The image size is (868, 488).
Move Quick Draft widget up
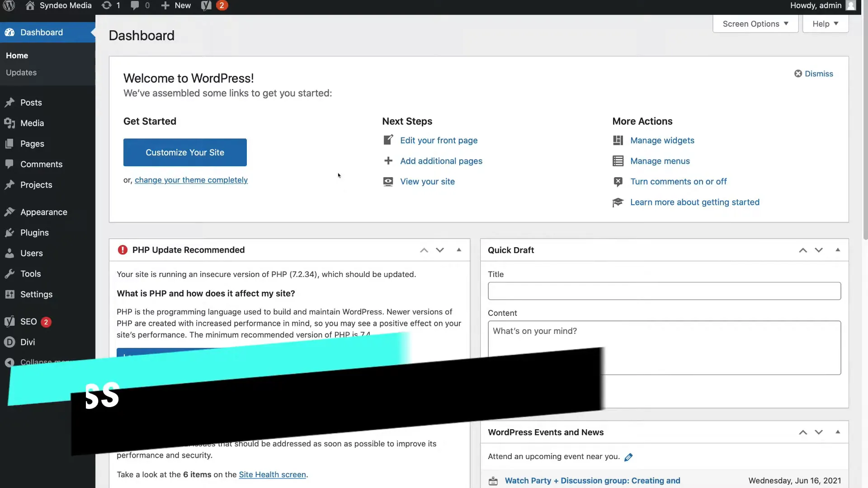click(803, 250)
